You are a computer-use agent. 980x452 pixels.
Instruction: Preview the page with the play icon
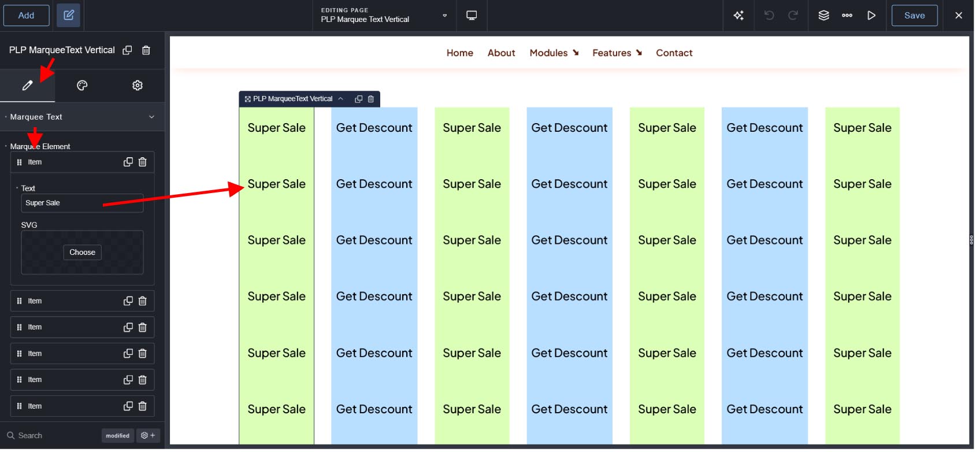871,16
